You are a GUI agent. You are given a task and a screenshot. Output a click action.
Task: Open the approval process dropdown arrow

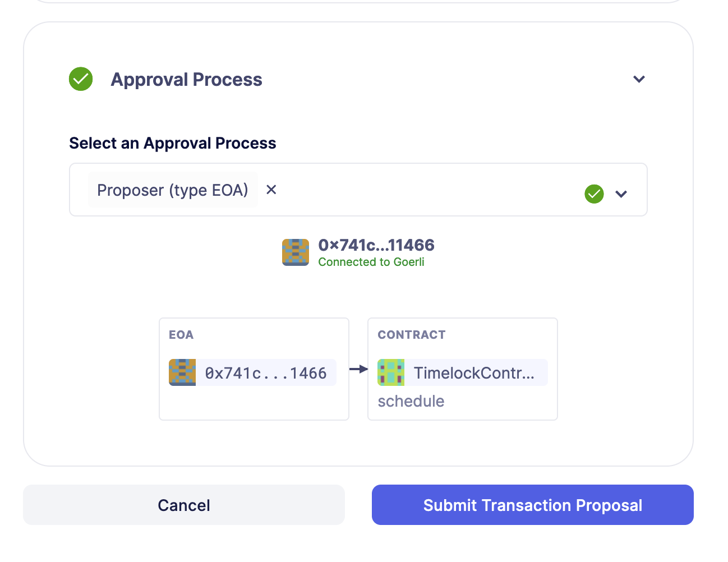[621, 194]
